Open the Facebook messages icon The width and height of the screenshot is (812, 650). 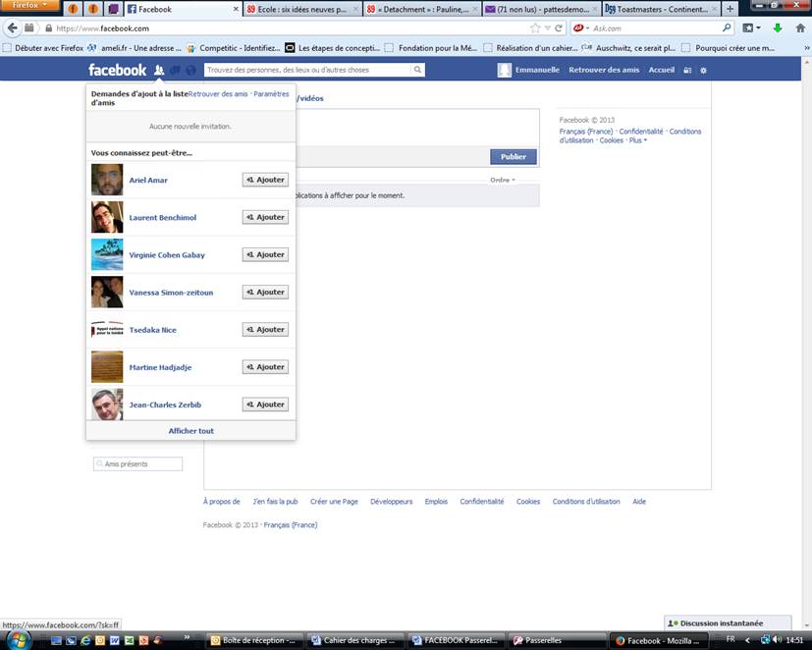tap(175, 70)
